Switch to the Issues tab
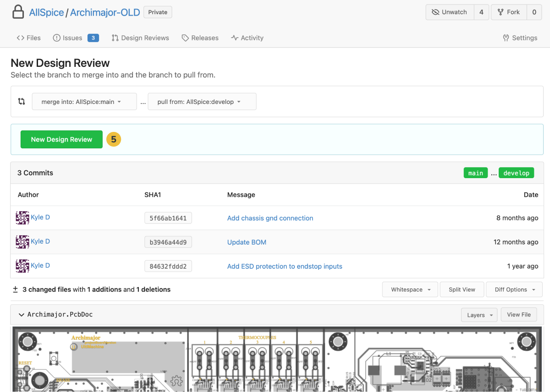This screenshot has height=392, width=550. coord(76,38)
